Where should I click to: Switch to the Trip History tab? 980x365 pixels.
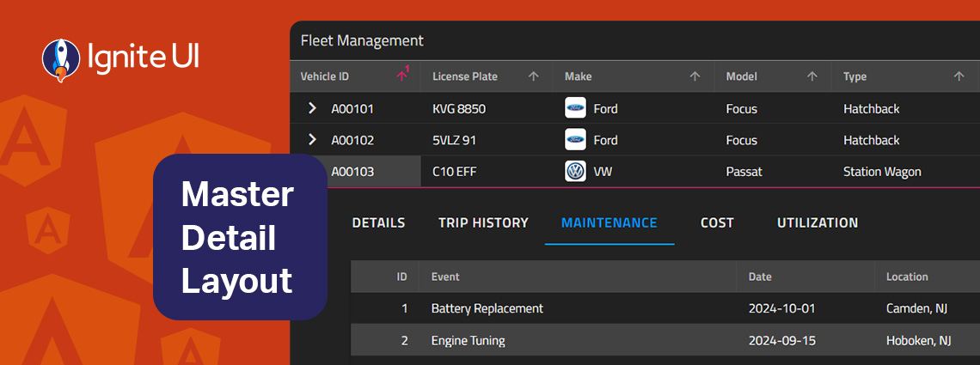coord(483,222)
